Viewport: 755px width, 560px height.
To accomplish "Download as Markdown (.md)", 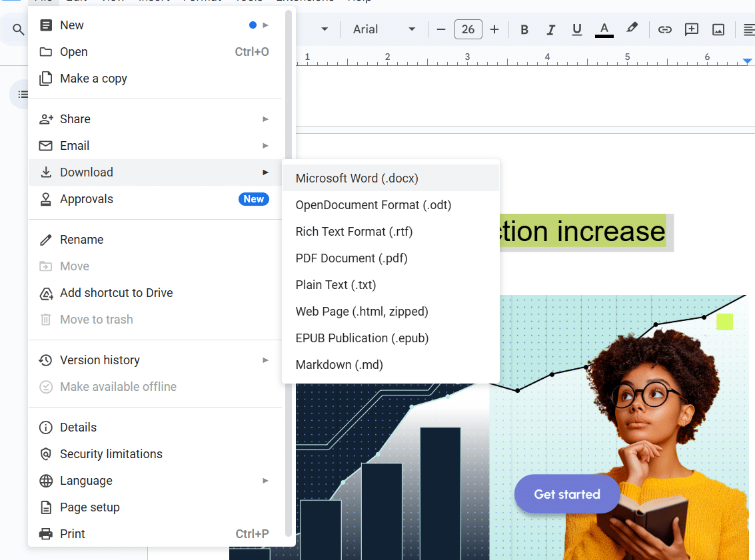I will point(390,365).
